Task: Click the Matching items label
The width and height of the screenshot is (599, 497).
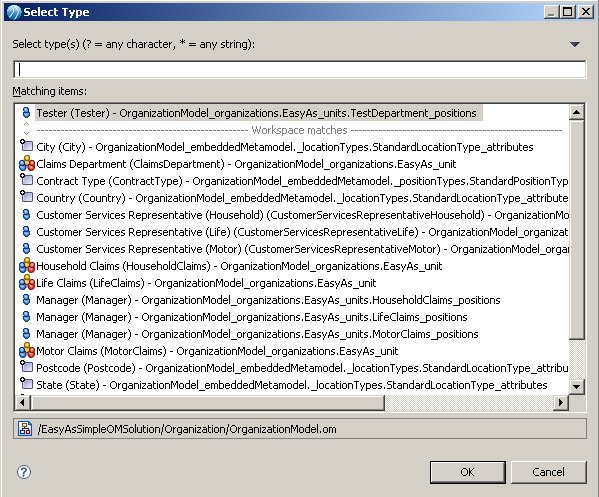Action: pyautogui.click(x=50, y=91)
